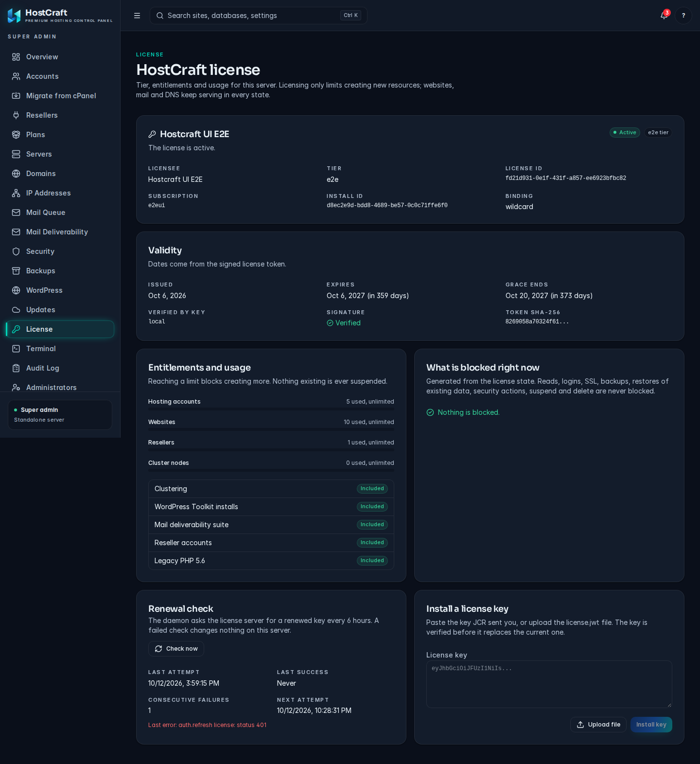The image size is (700, 764).
Task: Click the Domains globe icon
Action: click(x=16, y=174)
